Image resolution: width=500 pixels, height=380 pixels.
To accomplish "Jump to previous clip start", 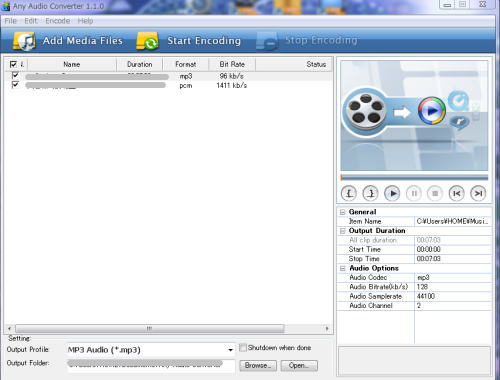I will 456,193.
